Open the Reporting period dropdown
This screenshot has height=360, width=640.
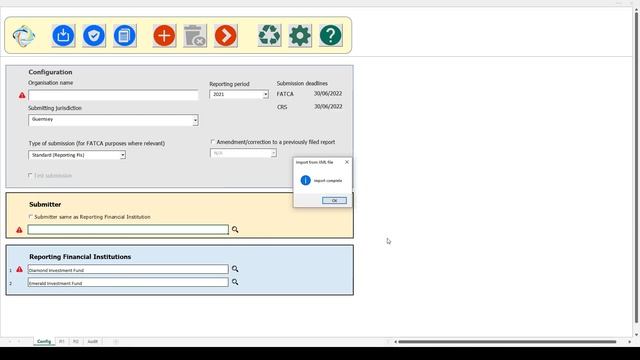[265, 94]
